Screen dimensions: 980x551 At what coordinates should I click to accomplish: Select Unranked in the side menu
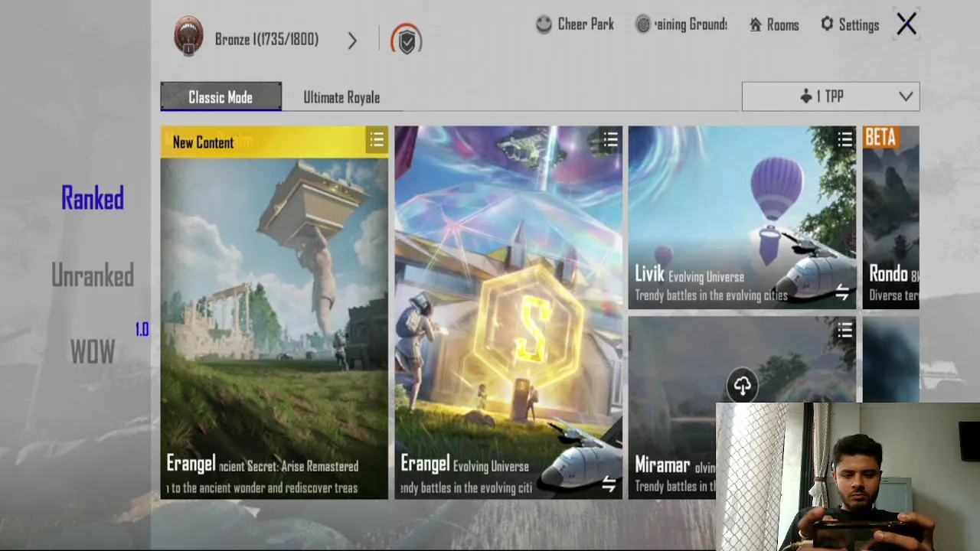coord(93,275)
